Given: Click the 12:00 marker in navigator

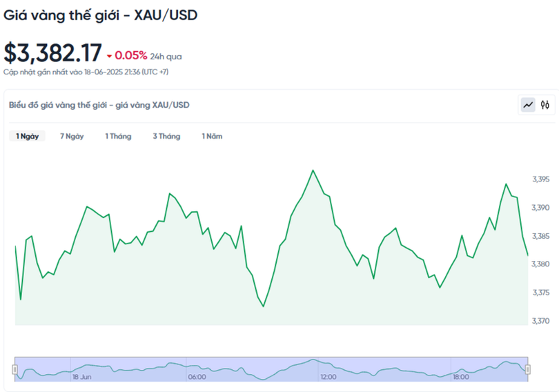Looking at the screenshot, I should click(x=328, y=377).
